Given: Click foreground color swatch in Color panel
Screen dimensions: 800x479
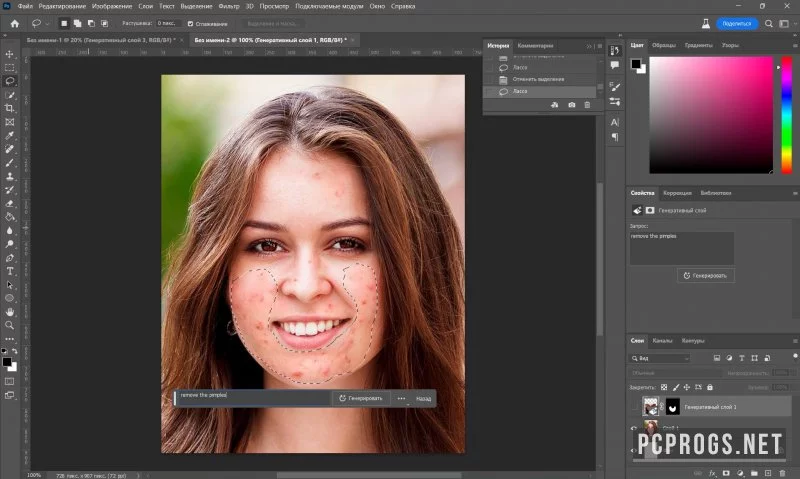Looking at the screenshot, I should click(636, 64).
